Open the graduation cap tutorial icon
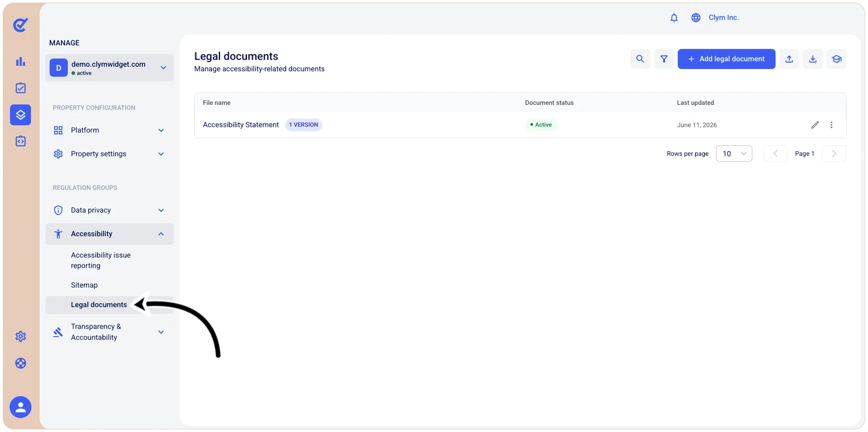Viewport: 868px width, 432px height. coord(836,59)
